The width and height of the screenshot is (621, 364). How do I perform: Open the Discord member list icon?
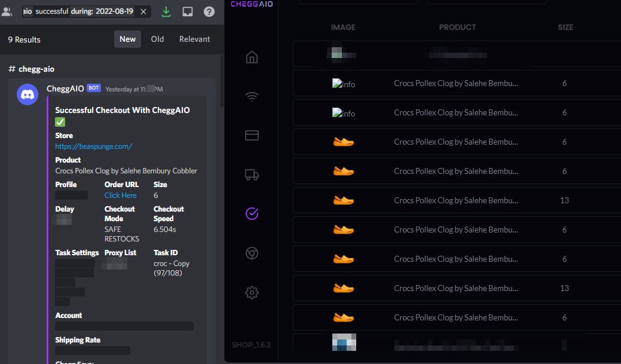pos(7,11)
